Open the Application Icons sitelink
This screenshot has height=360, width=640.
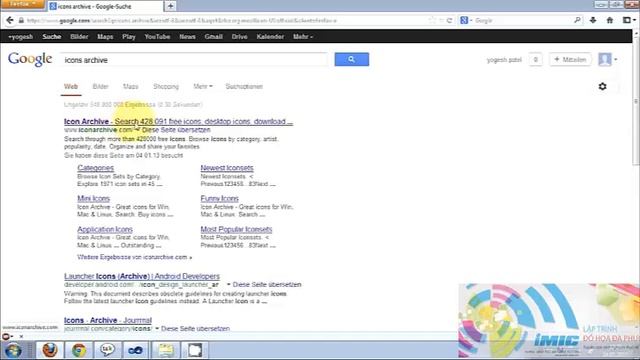(x=105, y=229)
